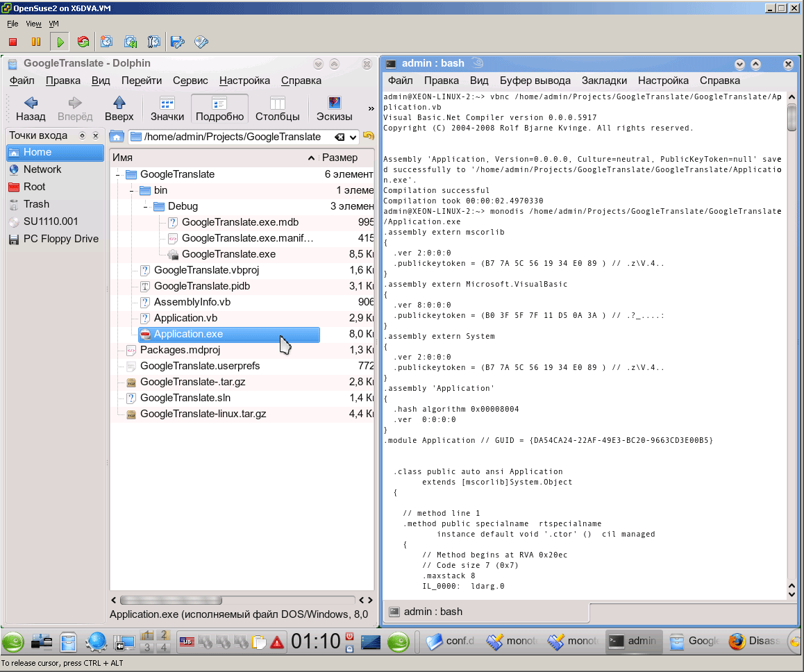Open PC Floppy Drive in places
The image size is (804, 672).
56,240
